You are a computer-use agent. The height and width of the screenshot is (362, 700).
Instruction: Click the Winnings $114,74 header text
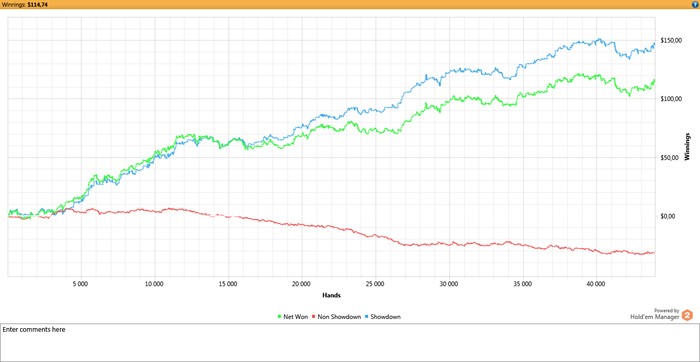click(24, 4)
